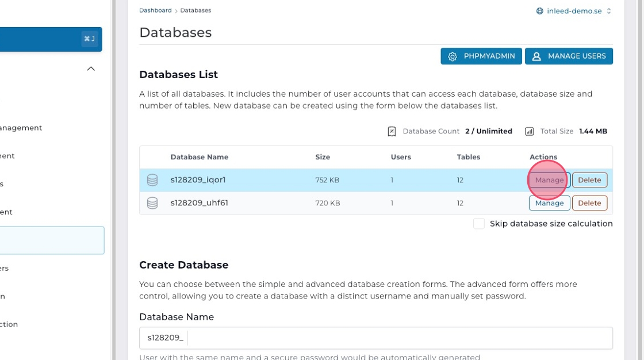Click the database icon for s128209_uhf61
Viewport: 644px width, 360px height.
pyautogui.click(x=152, y=203)
